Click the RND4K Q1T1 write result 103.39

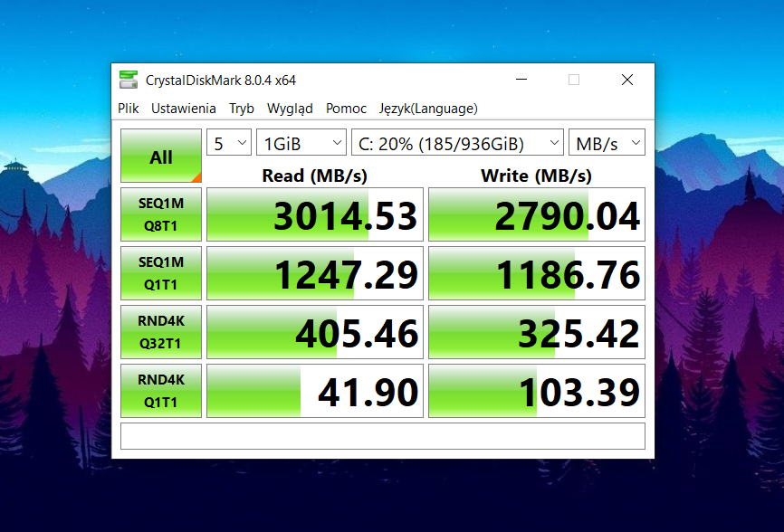[537, 391]
